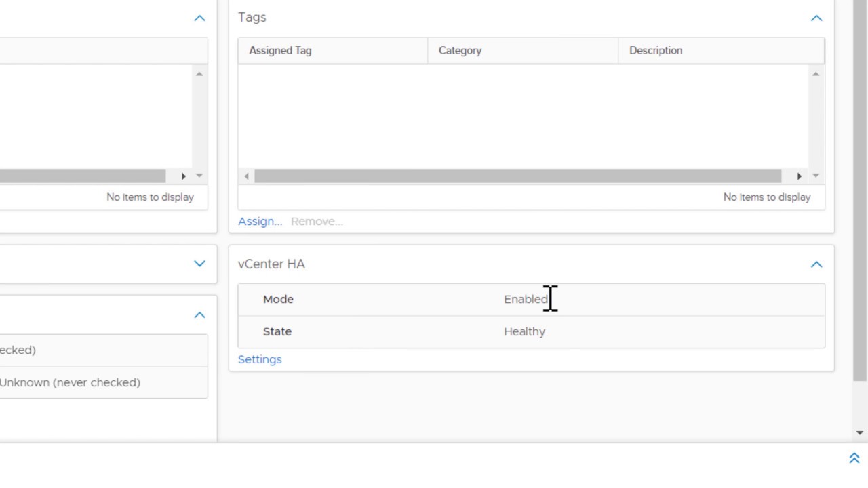
Task: Click Tags table right scroll arrow
Action: [800, 176]
